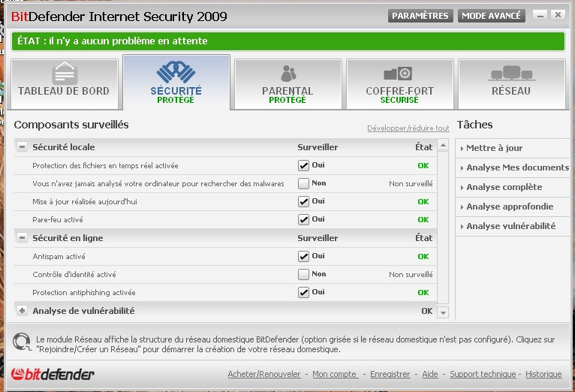Open the Tableau de bord tab
This screenshot has width=575, height=392.
point(64,84)
